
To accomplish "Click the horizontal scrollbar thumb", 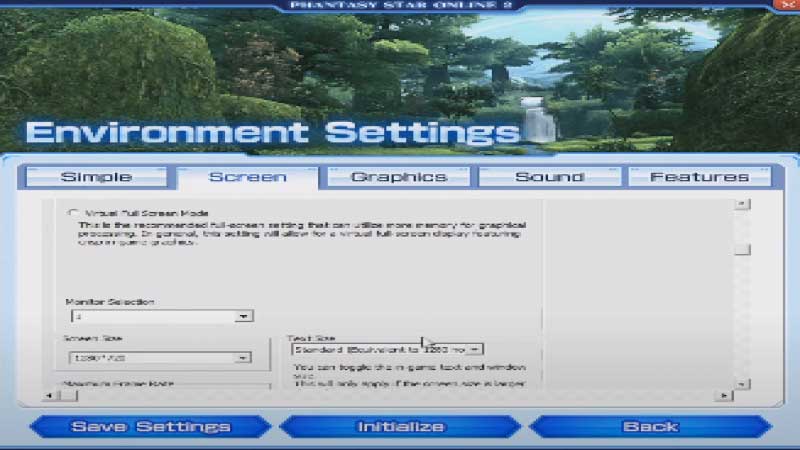I will (x=69, y=395).
